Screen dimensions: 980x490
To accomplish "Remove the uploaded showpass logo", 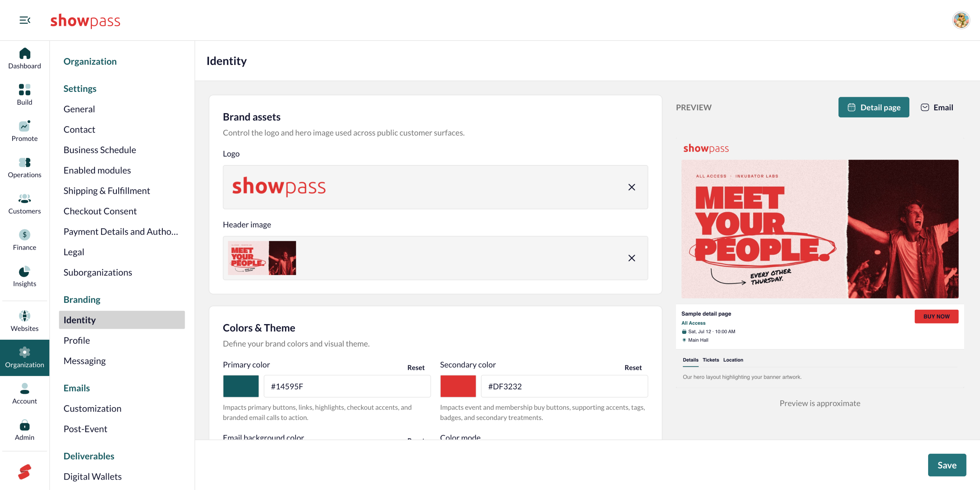I will (x=632, y=187).
